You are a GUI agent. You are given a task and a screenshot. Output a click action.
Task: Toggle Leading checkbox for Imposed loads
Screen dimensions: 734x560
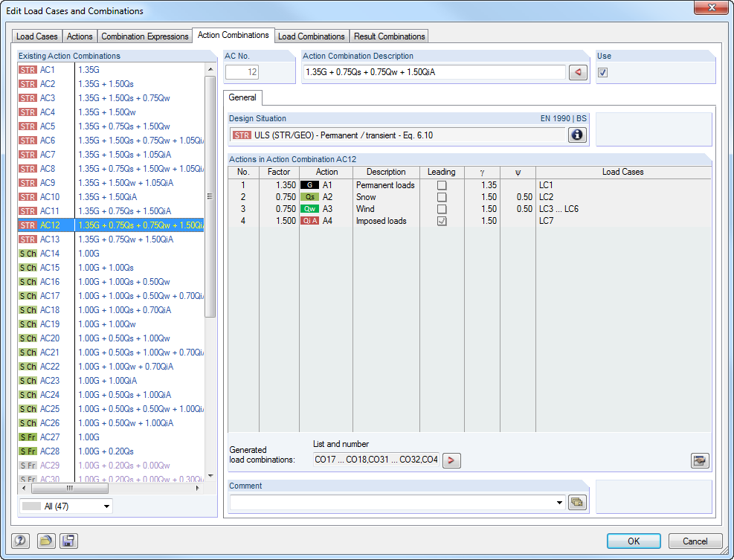(442, 221)
